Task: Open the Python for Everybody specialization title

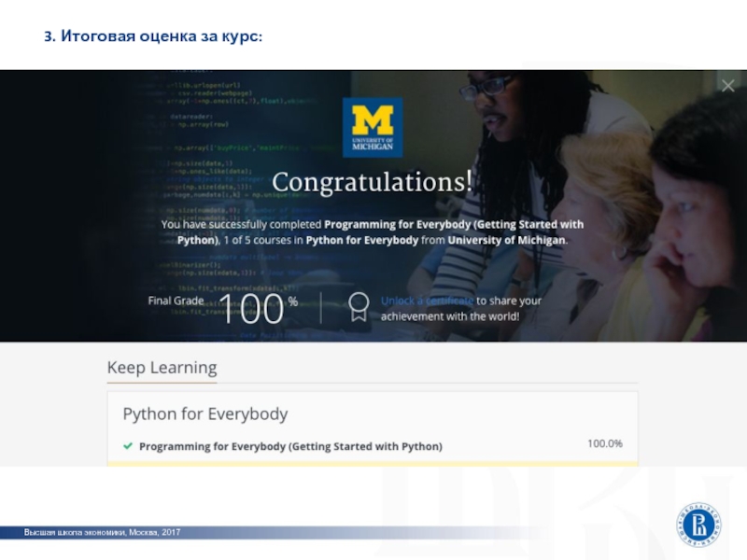Action: [x=205, y=413]
